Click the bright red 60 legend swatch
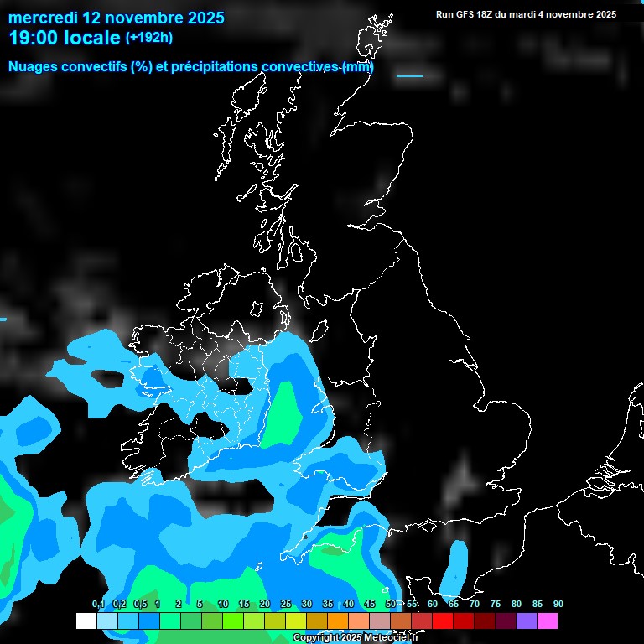 tap(443, 621)
